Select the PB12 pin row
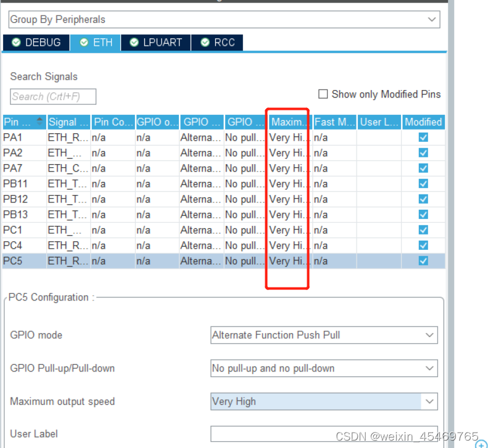488x448 pixels. click(224, 199)
